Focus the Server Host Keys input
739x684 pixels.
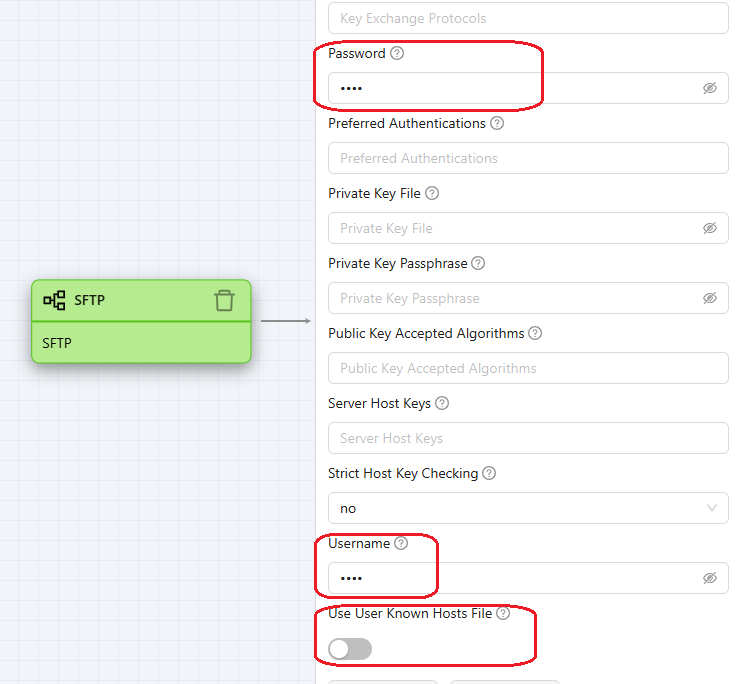[x=528, y=438]
